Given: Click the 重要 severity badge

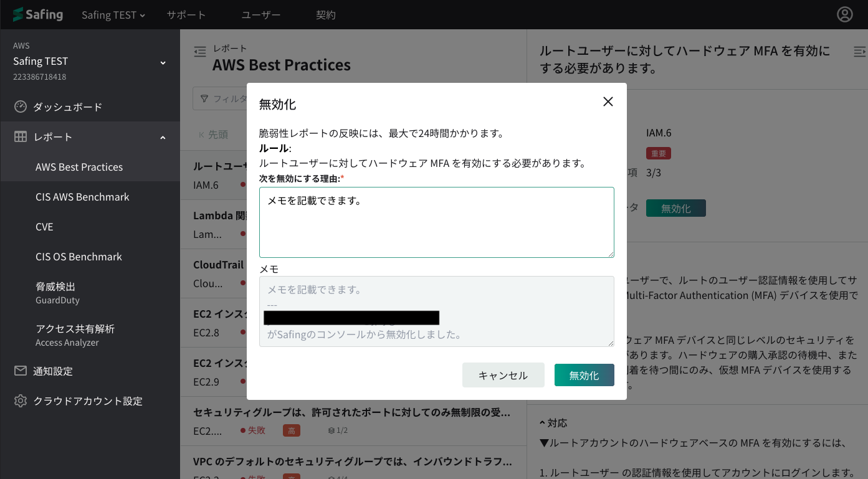Looking at the screenshot, I should [658, 153].
